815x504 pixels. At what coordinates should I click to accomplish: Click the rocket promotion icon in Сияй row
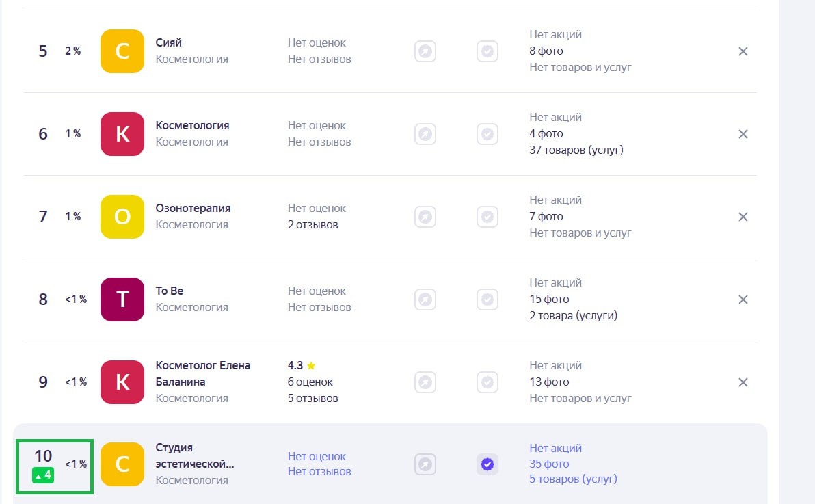pyautogui.click(x=425, y=51)
